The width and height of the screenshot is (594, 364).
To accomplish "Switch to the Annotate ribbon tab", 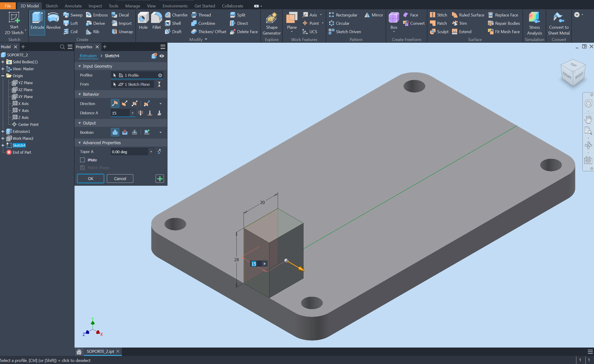I will point(73,6).
